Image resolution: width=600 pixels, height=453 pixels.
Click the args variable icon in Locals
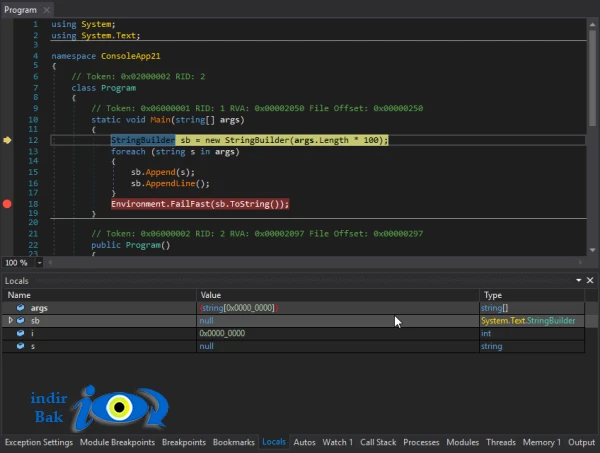(x=21, y=308)
